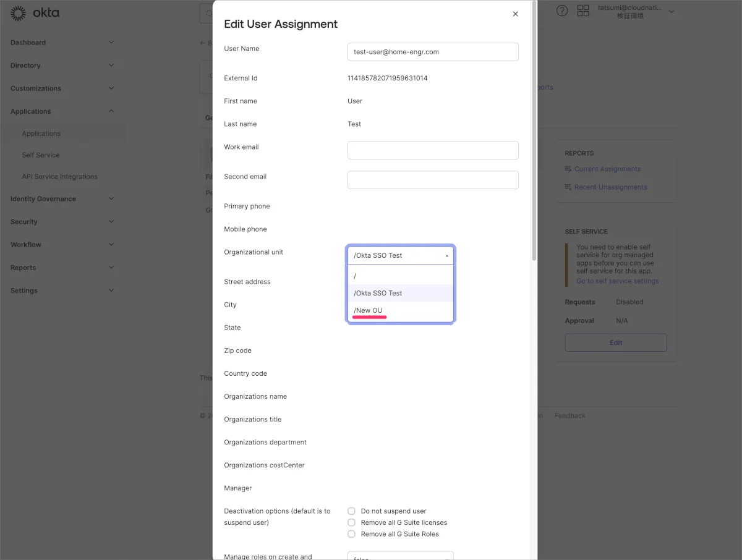Open the Recent Unassignments report link
Screen dimensions: 742x560
(x=611, y=187)
